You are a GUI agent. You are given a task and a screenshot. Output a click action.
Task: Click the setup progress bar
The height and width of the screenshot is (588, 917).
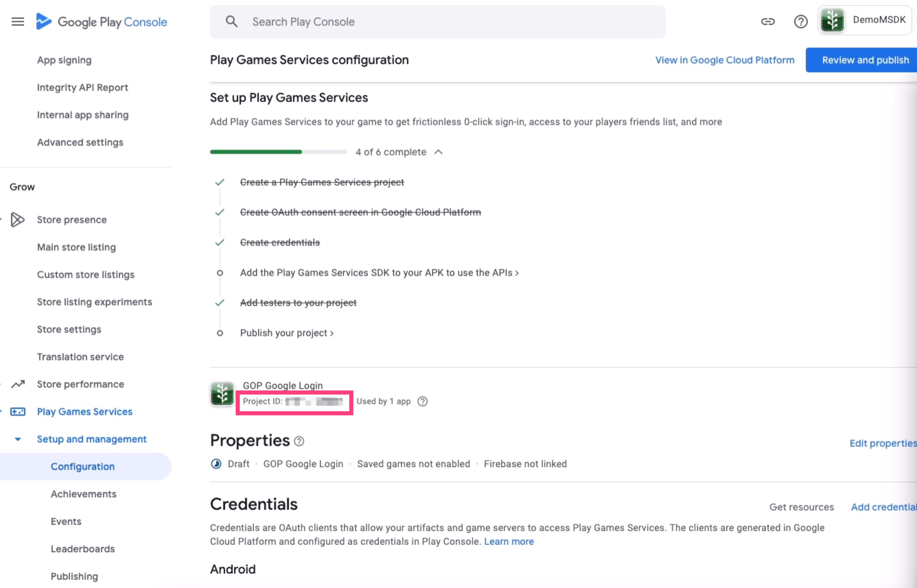coord(278,152)
